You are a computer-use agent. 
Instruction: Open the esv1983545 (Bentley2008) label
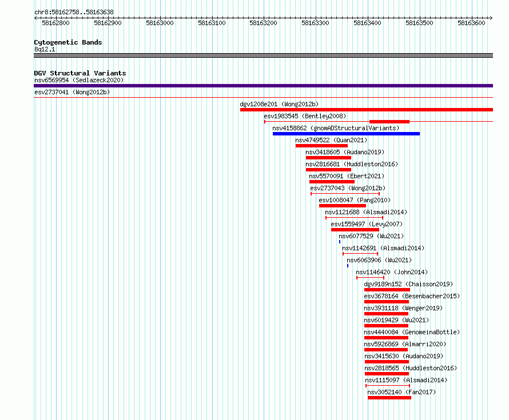coord(305,116)
